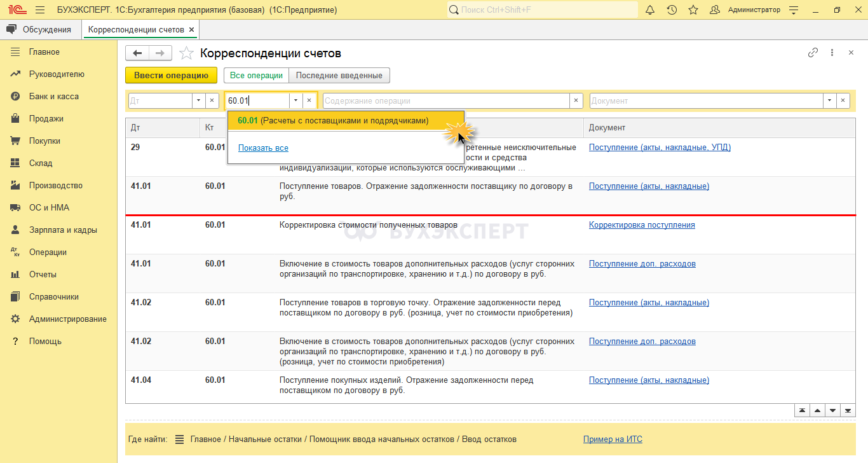The image size is (868, 463).
Task: Select row Корректировка стоимости полученных товаров
Action: [x=491, y=235]
